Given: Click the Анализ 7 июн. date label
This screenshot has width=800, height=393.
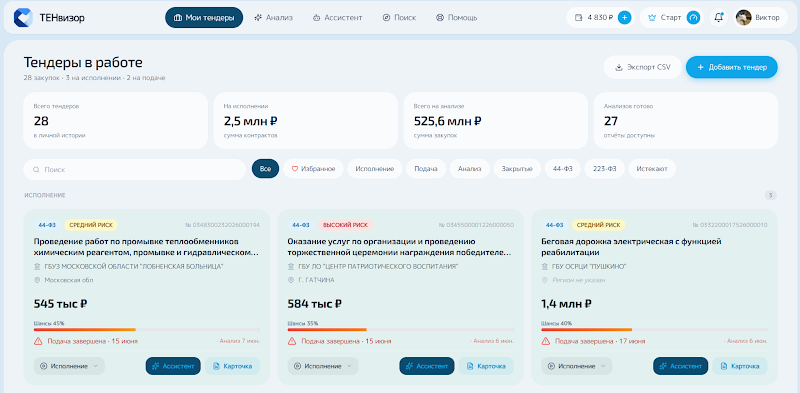Looking at the screenshot, I should tap(239, 341).
